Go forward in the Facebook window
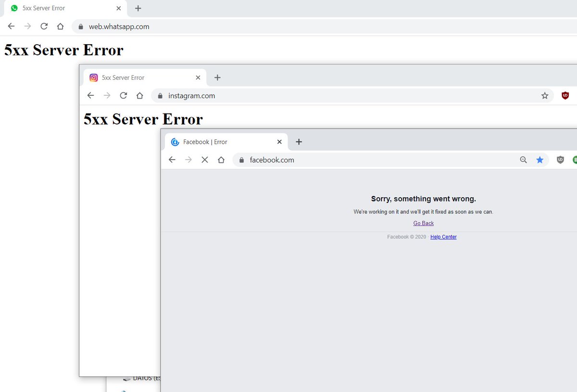577x392 pixels. tap(188, 160)
